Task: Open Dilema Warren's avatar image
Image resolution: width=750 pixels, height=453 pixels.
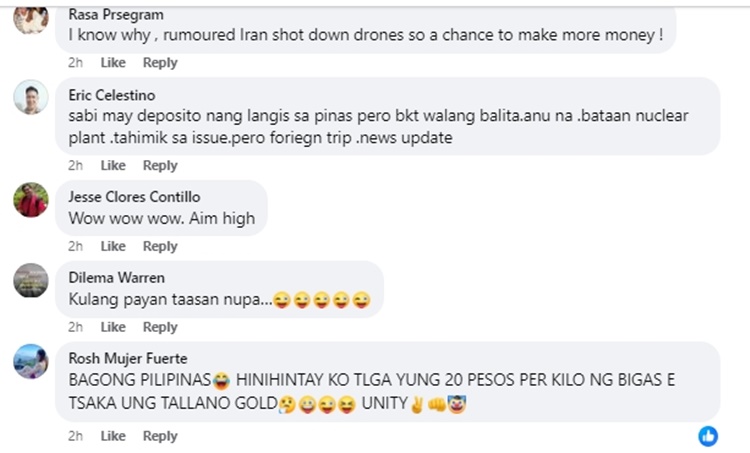Action: pos(31,280)
